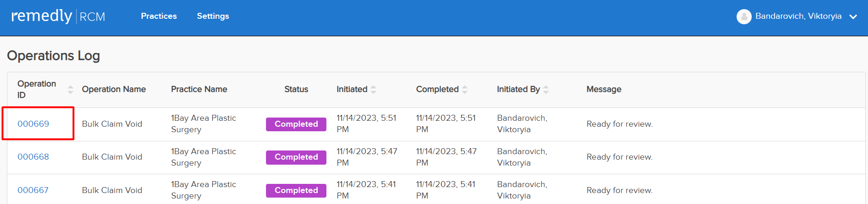
Task: Sort by Completed column arrows
Action: [x=465, y=89]
